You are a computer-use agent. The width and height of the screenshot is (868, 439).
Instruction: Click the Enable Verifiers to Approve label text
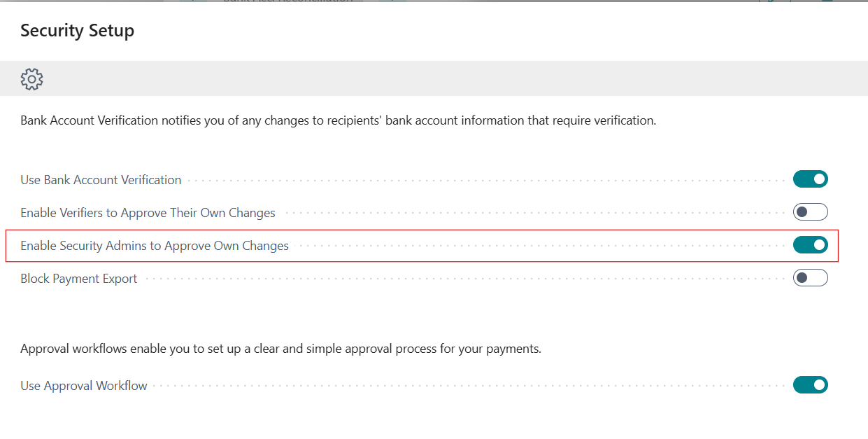tap(148, 213)
